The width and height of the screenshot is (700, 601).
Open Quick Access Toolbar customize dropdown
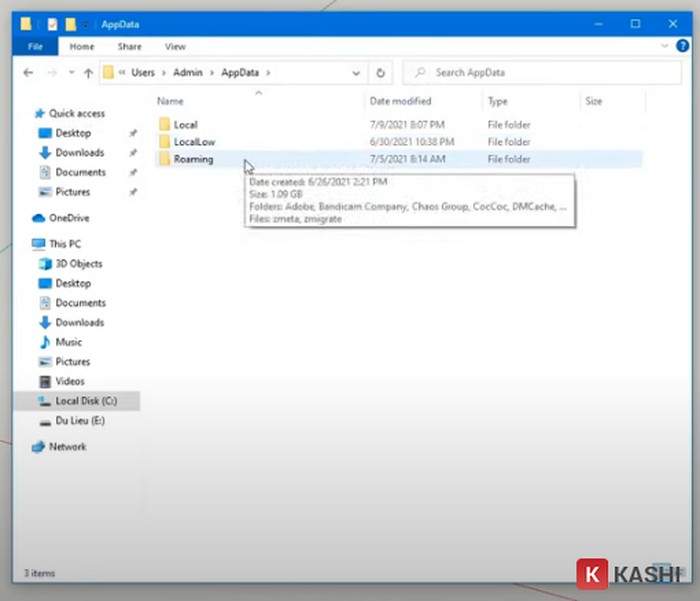pos(85,25)
